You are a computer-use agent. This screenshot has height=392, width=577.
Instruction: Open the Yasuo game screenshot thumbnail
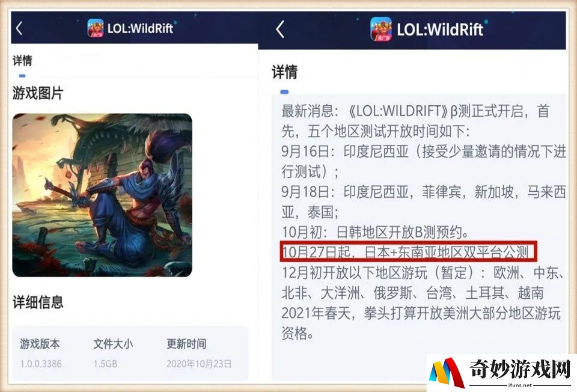click(x=102, y=195)
